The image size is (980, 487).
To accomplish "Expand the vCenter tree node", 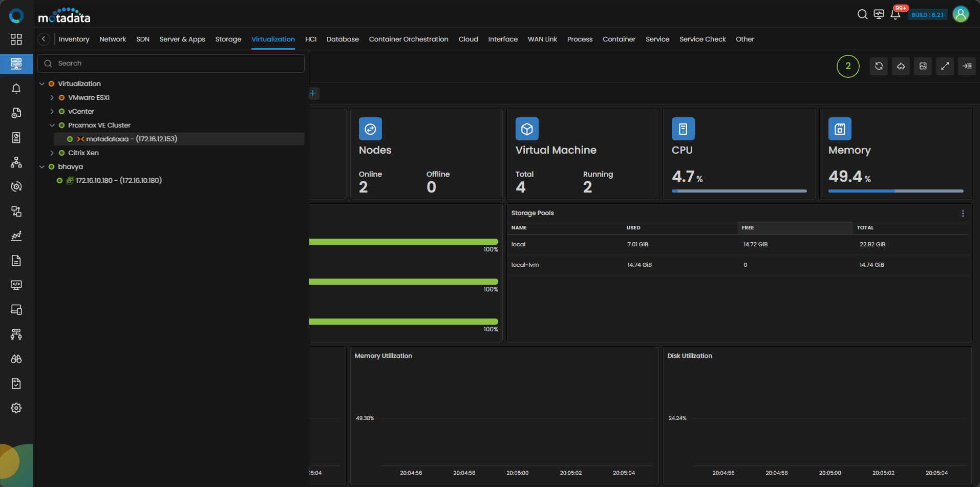I will click(x=52, y=112).
